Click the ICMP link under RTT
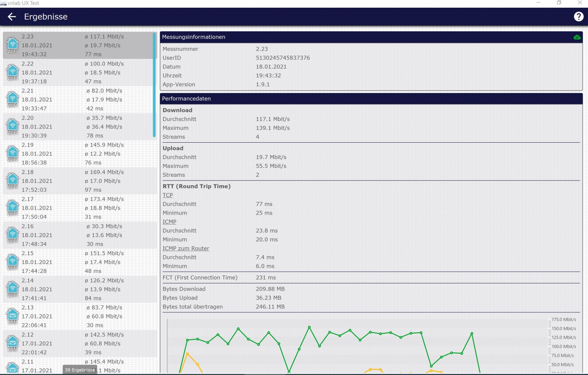This screenshot has height=375, width=588. pyautogui.click(x=169, y=222)
